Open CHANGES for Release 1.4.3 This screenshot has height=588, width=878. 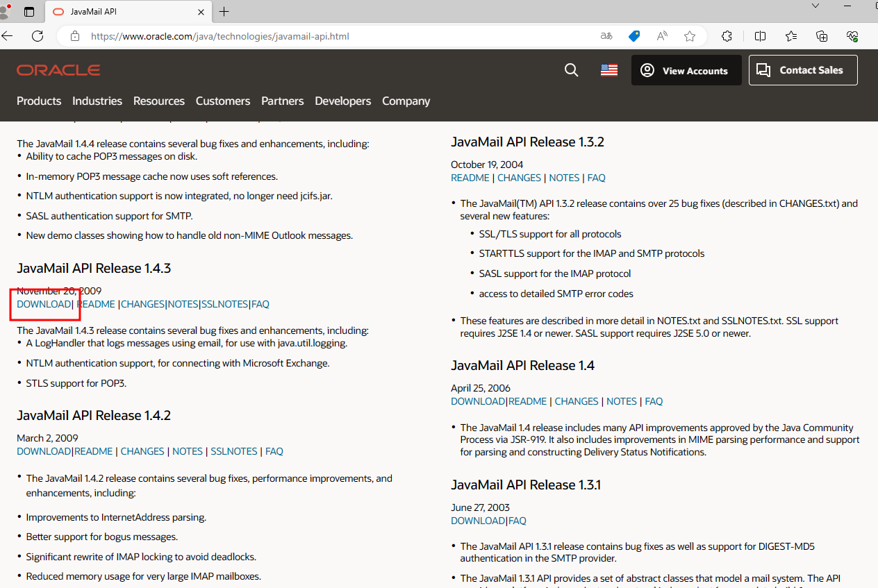pos(142,304)
